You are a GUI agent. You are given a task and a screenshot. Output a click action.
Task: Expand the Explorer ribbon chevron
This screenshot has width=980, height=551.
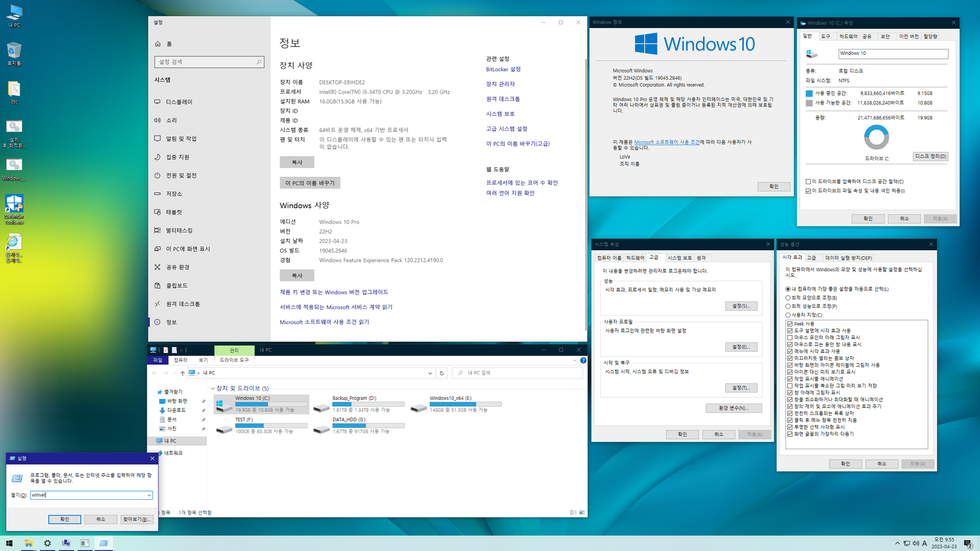tap(575, 360)
